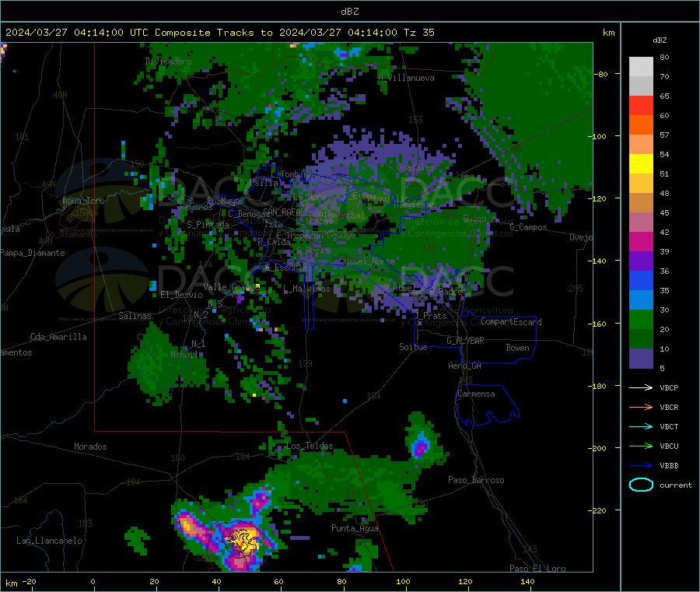Click the dBZ title at top
Image resolution: width=700 pixels, height=592 pixels.
[x=349, y=11]
